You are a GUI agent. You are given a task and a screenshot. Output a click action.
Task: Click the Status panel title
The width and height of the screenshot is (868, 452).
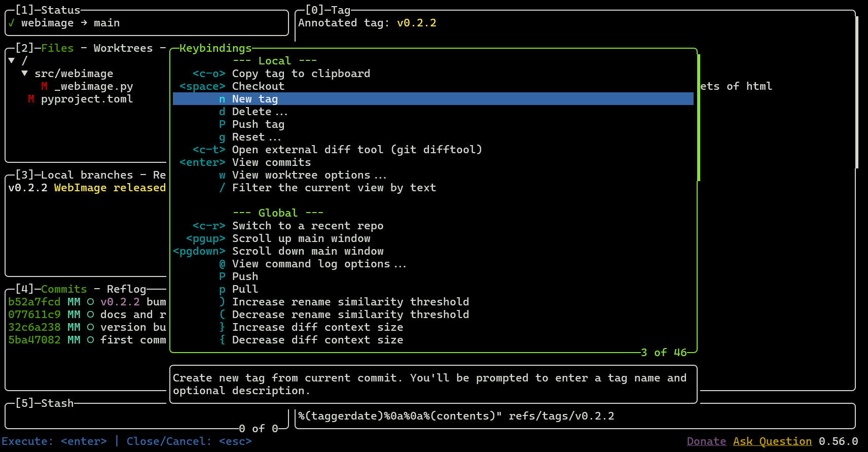[60, 10]
